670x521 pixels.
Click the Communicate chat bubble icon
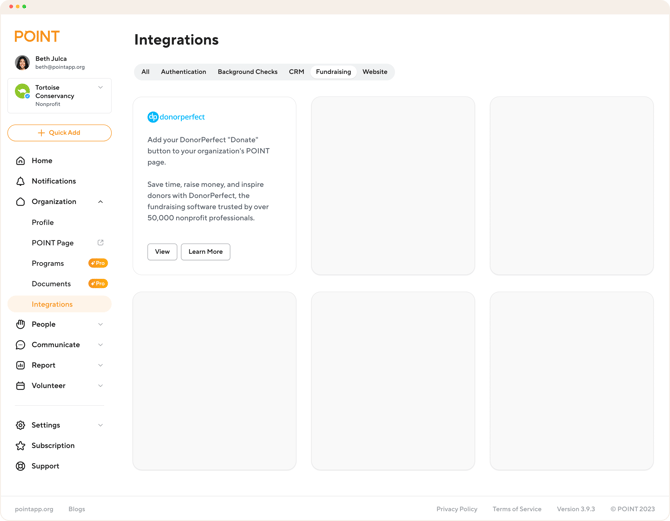click(x=20, y=345)
